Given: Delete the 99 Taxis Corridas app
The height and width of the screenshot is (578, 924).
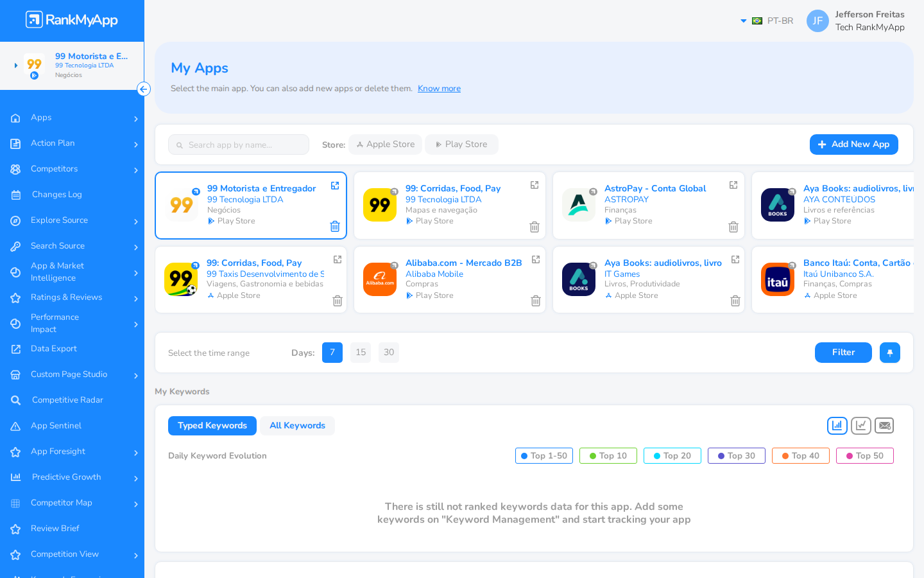Looking at the screenshot, I should click(338, 301).
